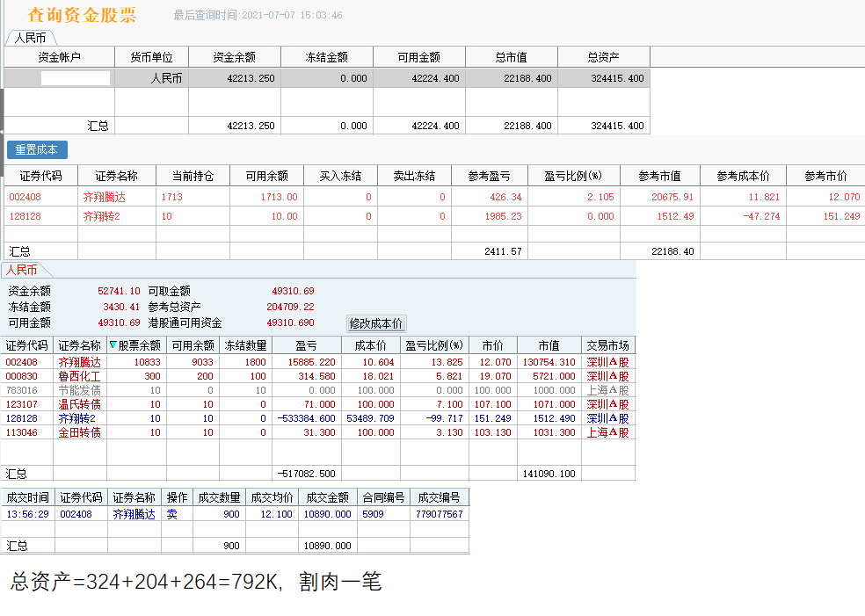Select the 人民币 tab below the page title
This screenshot has width=865, height=616.
(x=31, y=38)
